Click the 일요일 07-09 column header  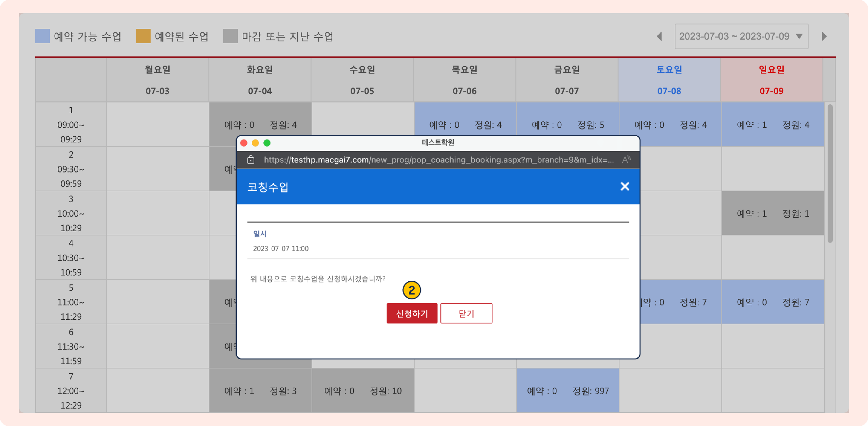[771, 80]
